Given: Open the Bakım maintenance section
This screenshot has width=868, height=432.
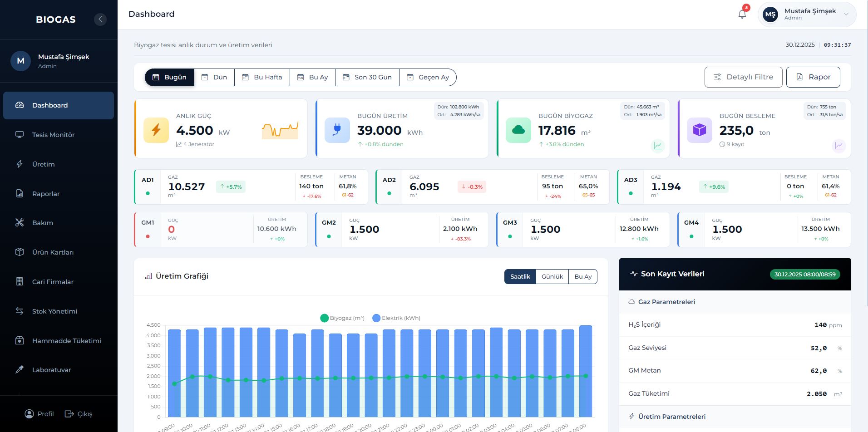Looking at the screenshot, I should [42, 222].
